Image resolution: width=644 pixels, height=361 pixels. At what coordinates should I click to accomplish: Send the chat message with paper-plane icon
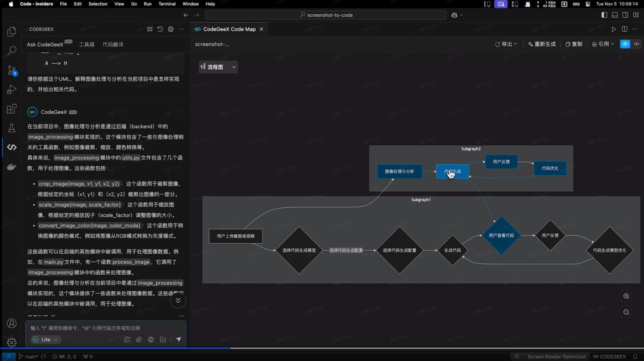pos(178,340)
